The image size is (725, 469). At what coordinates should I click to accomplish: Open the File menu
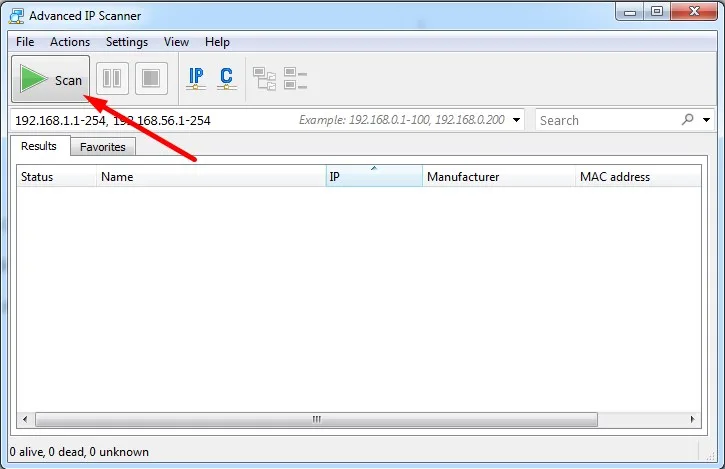(25, 42)
